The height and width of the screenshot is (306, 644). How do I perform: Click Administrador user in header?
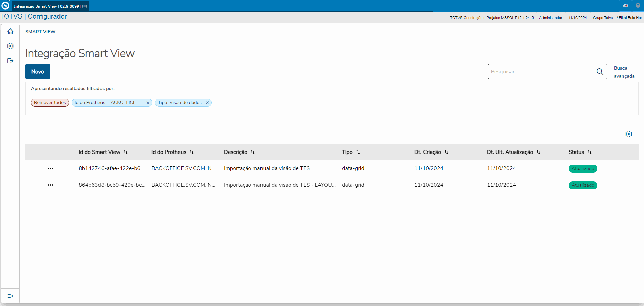coord(551,18)
